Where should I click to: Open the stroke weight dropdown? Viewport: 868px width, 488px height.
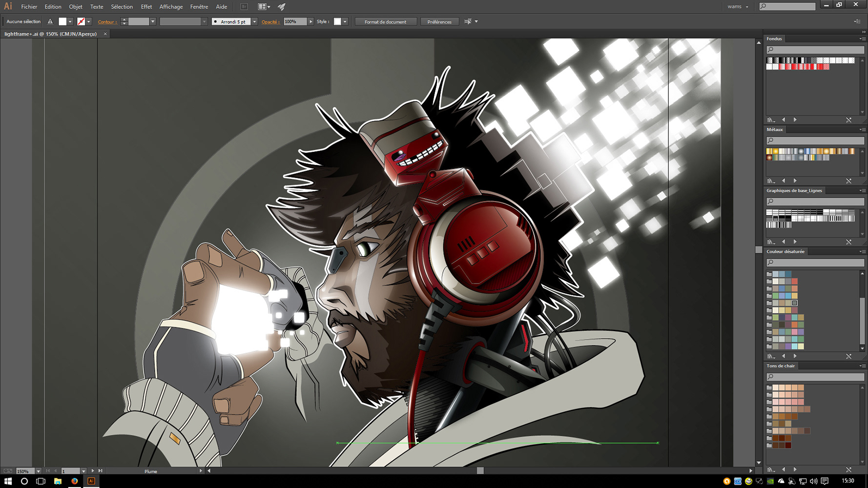153,21
